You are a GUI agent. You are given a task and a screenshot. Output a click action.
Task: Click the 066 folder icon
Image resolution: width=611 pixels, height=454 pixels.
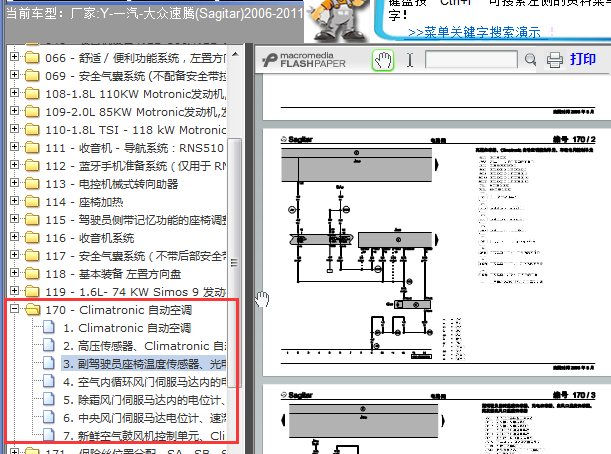(32, 58)
